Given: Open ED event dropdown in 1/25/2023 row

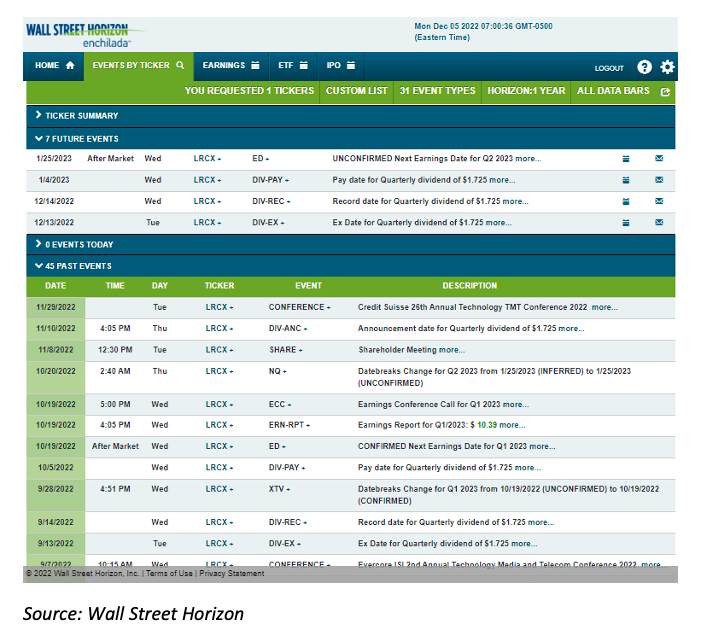Looking at the screenshot, I should [x=260, y=158].
